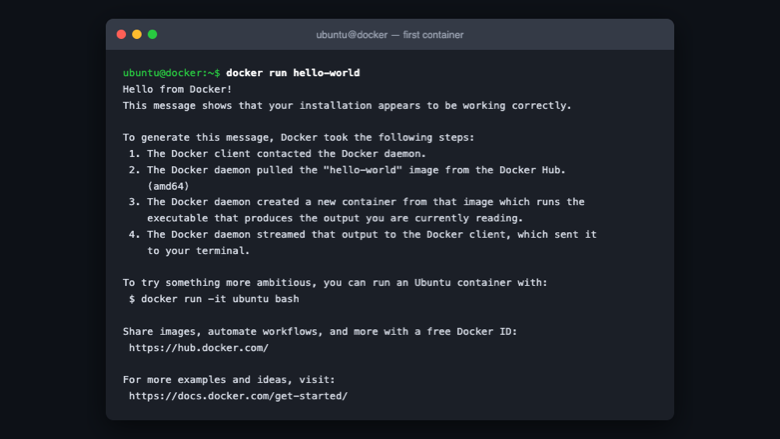Click 'executable that produces the output' line
Viewport: 780px width, 439px height.
(x=335, y=218)
